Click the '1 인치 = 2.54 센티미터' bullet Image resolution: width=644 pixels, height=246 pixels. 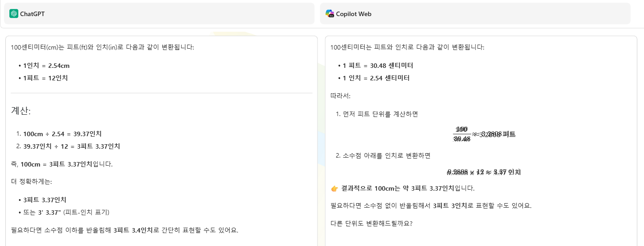[x=376, y=78]
